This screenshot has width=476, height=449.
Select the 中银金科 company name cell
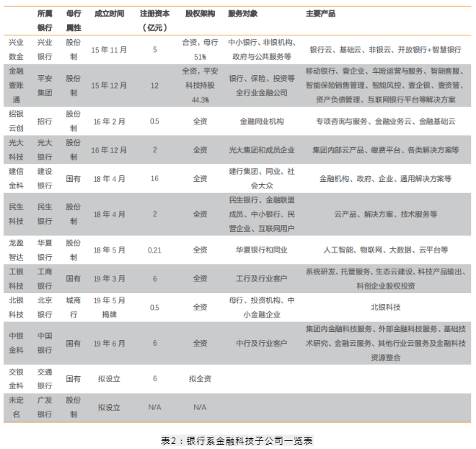tap(16, 343)
